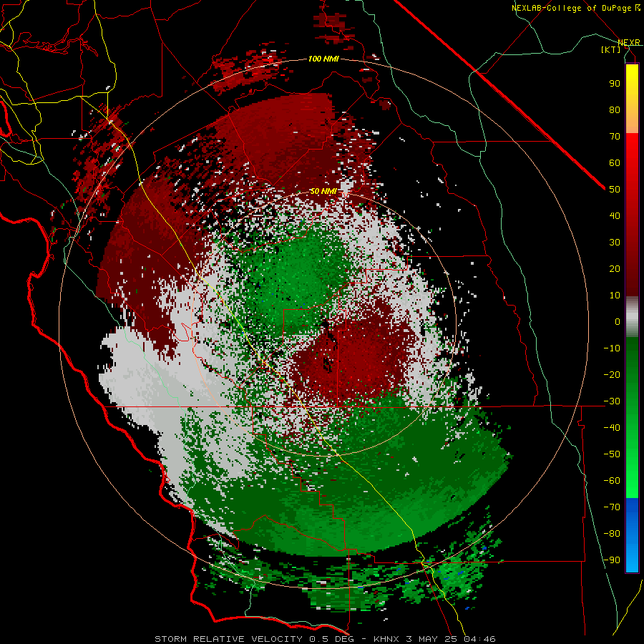Click the 70 value on the velocity scale

point(615,137)
